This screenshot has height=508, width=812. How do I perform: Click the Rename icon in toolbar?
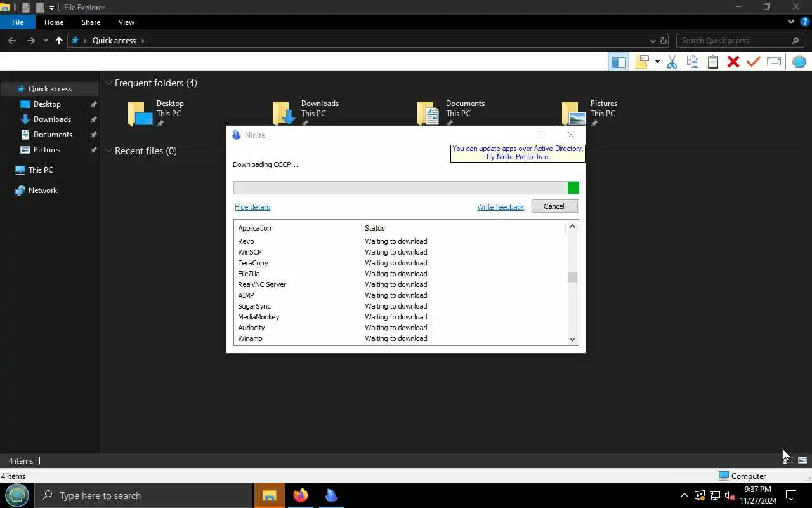pyautogui.click(x=774, y=62)
